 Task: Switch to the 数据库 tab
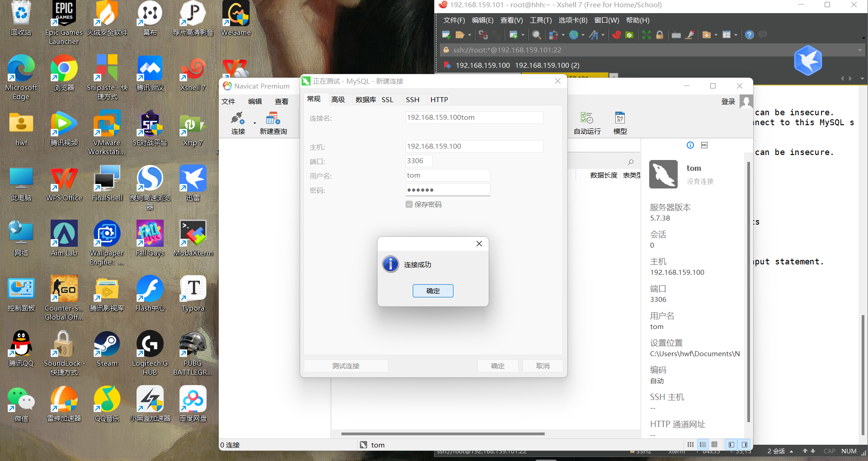pyautogui.click(x=365, y=99)
